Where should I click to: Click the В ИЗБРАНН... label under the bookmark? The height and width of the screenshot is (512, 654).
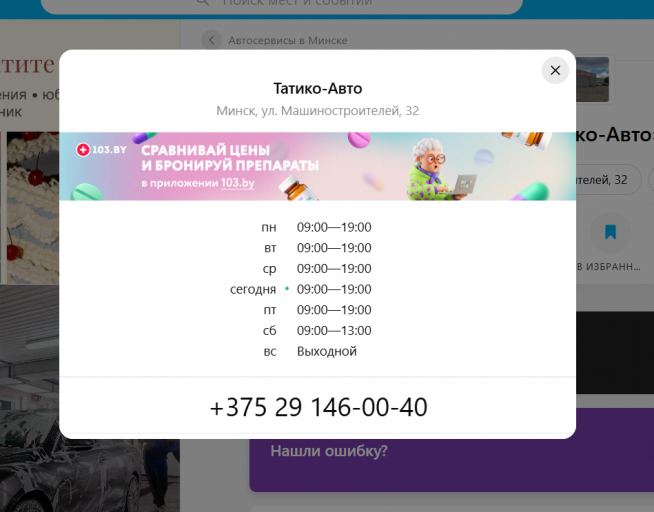point(609,267)
